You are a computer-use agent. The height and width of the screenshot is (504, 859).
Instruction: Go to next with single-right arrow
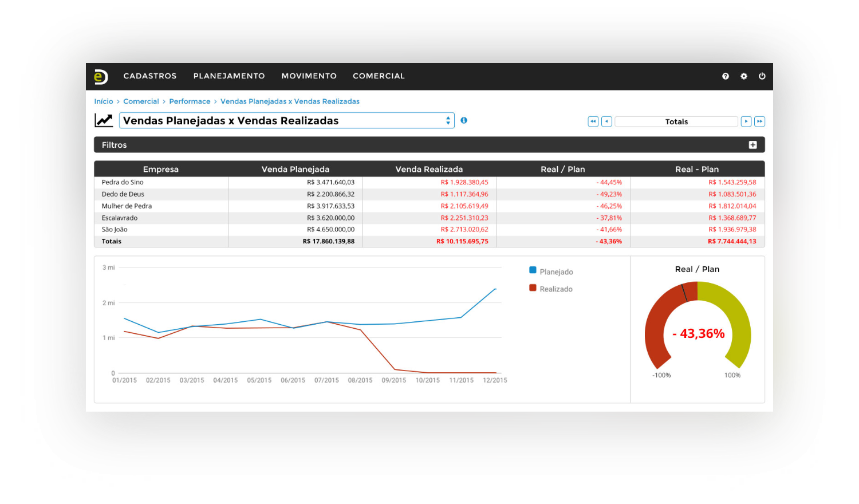pyautogui.click(x=746, y=121)
